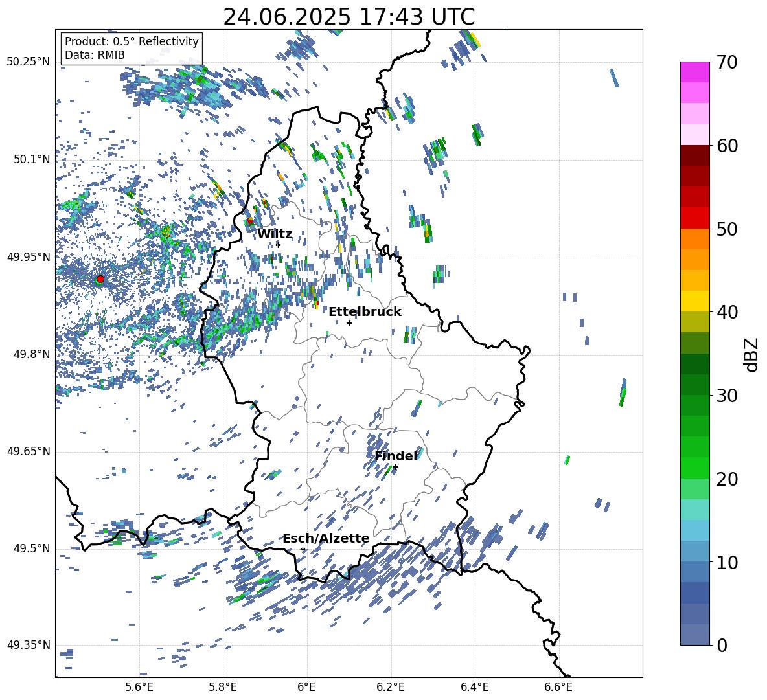This screenshot has width=767, height=700.
Task: Click the colorbar 10 tick label
Action: point(727,562)
